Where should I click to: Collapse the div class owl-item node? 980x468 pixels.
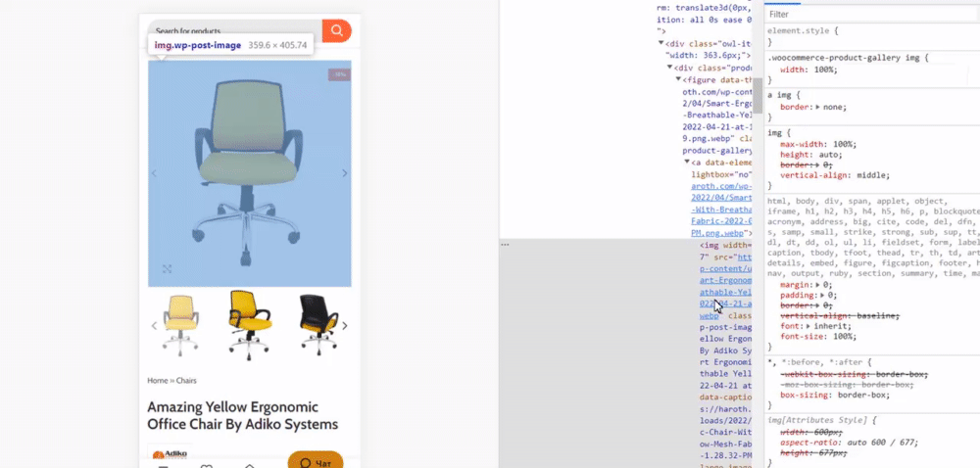click(x=661, y=44)
